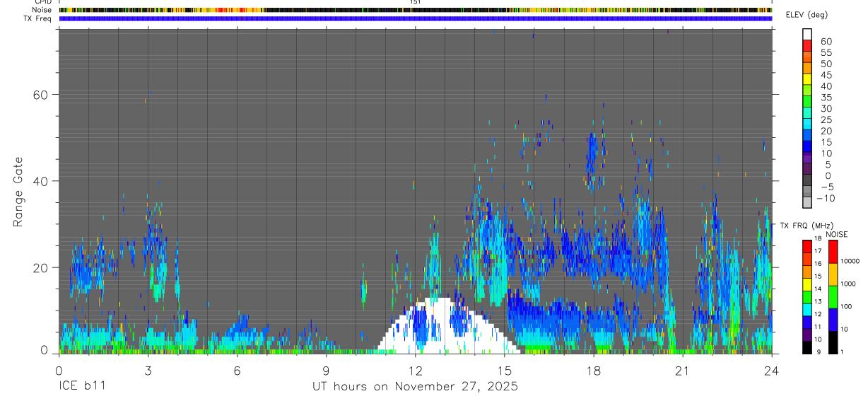Click the '35' label on elevation colorbar
This screenshot has height=401, width=868.
coord(826,98)
